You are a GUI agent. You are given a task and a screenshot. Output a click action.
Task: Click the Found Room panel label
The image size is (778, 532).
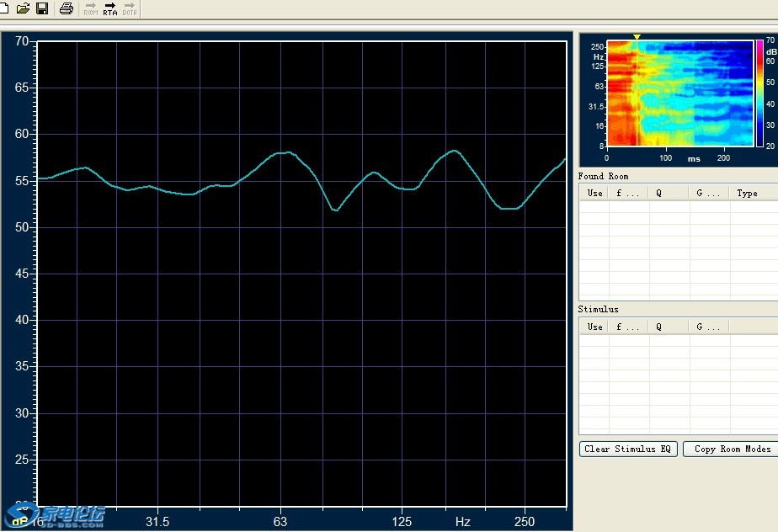point(603,176)
